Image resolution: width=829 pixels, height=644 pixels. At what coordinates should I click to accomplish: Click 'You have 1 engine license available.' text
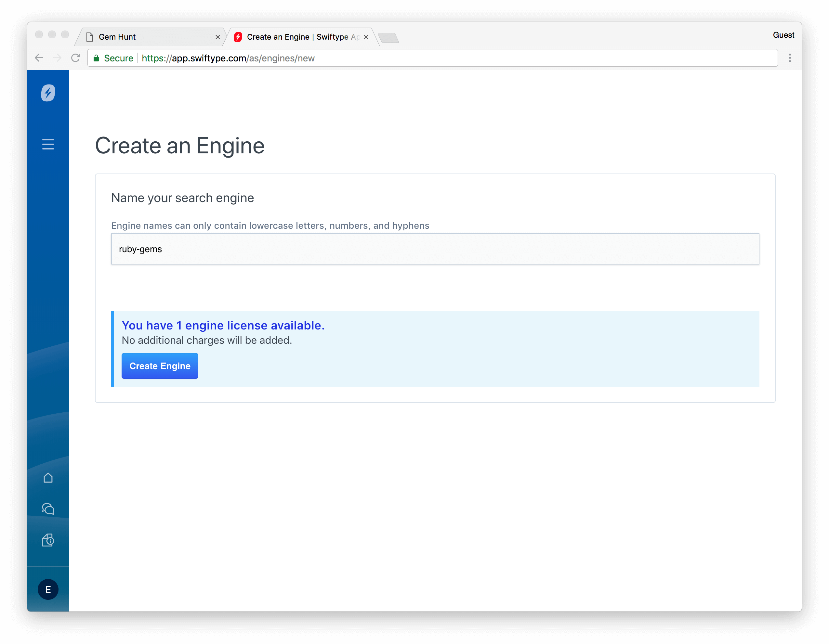coord(223,326)
